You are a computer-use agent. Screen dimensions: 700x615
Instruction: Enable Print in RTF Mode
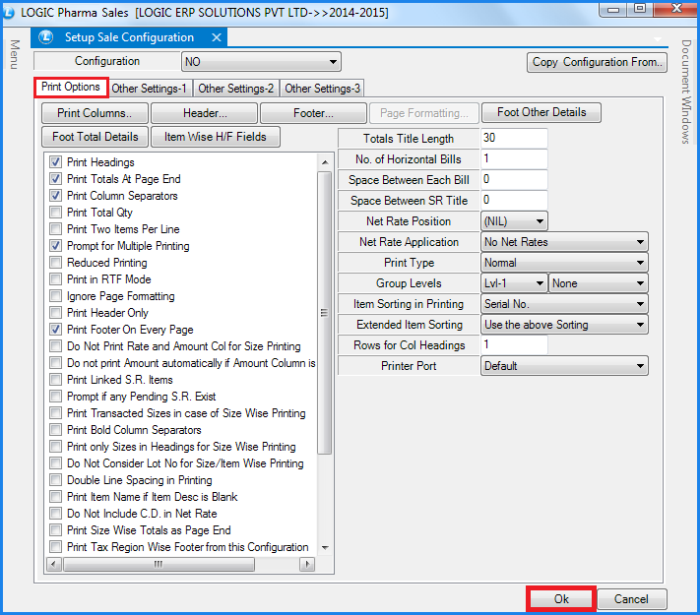point(56,279)
